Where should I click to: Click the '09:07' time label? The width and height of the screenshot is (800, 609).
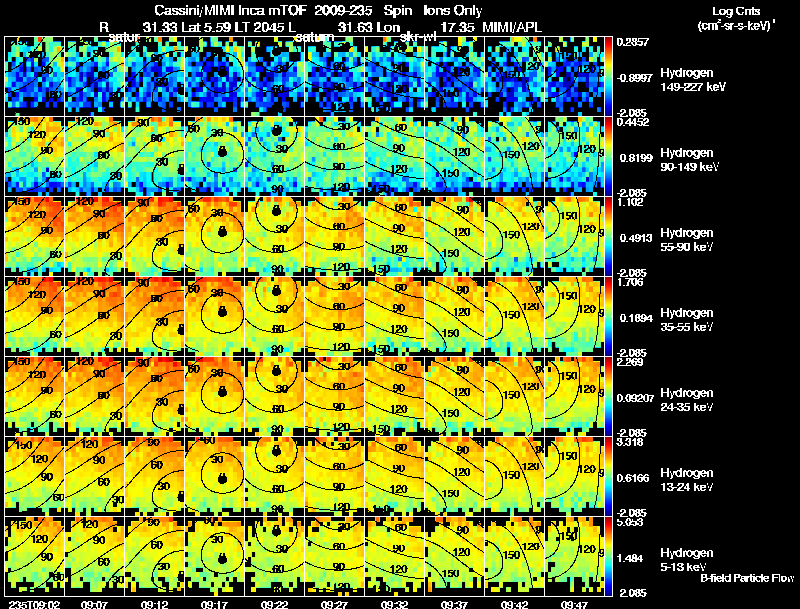point(94,604)
